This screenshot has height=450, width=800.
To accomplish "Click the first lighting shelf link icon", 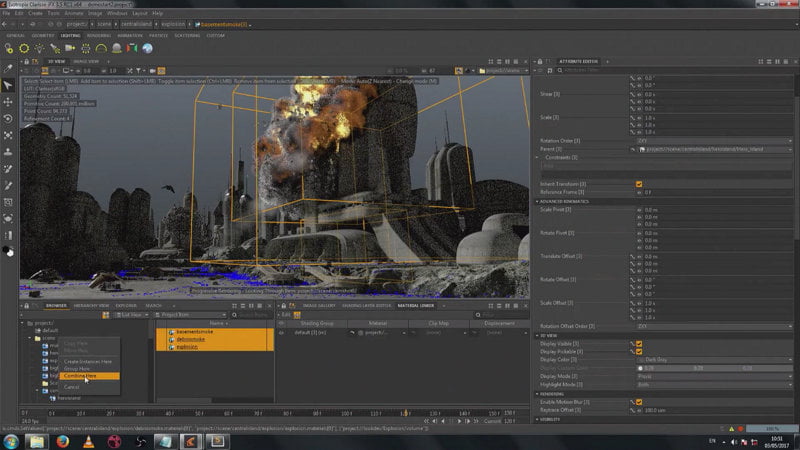I will 9,48.
